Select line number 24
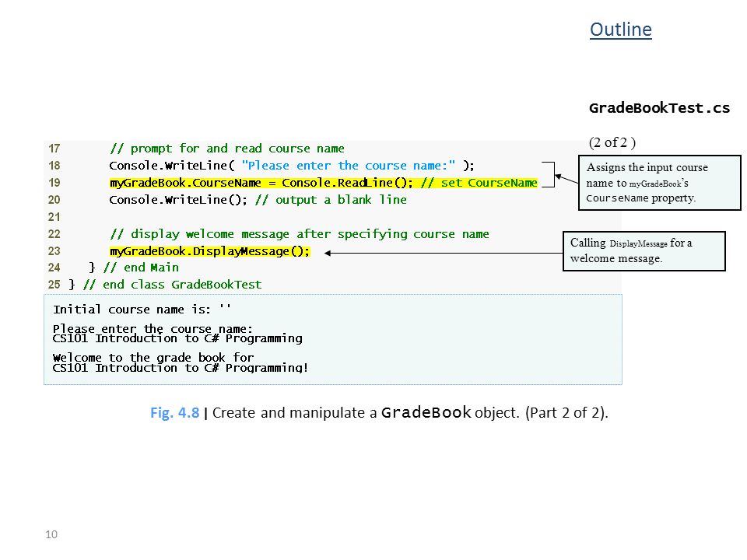 tap(54, 268)
